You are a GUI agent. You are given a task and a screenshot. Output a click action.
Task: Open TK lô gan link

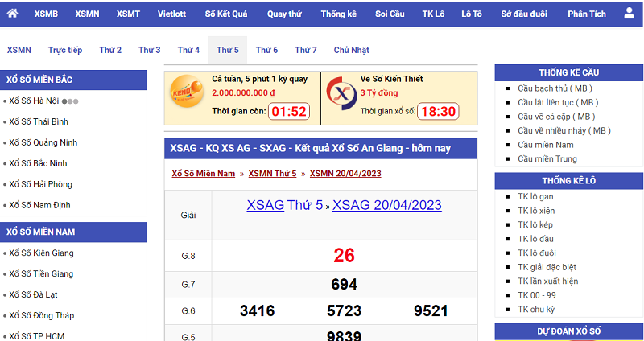pyautogui.click(x=535, y=197)
